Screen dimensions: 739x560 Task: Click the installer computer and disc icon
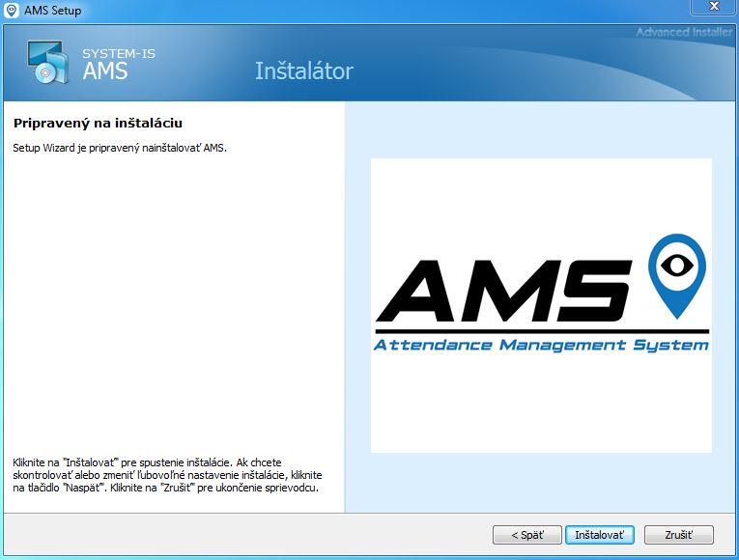(47, 62)
